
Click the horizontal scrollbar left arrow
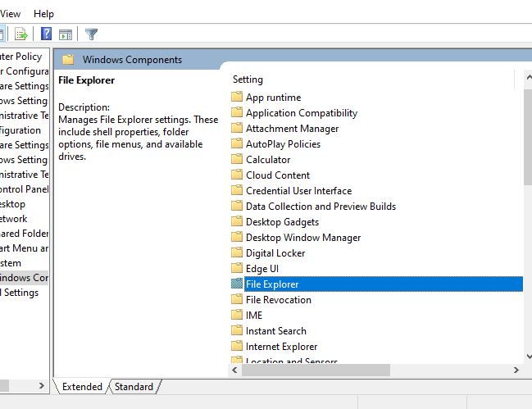(x=234, y=370)
